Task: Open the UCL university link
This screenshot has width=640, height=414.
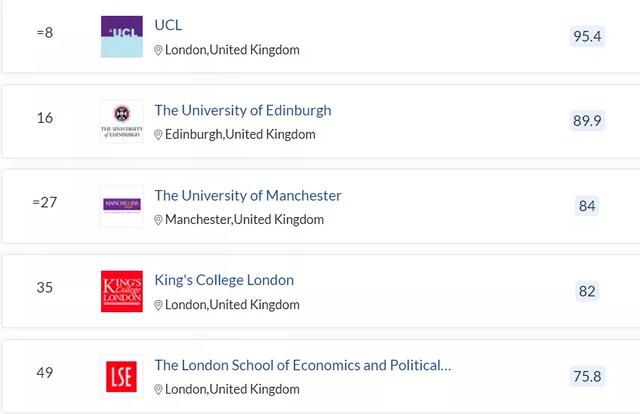Action: click(168, 25)
